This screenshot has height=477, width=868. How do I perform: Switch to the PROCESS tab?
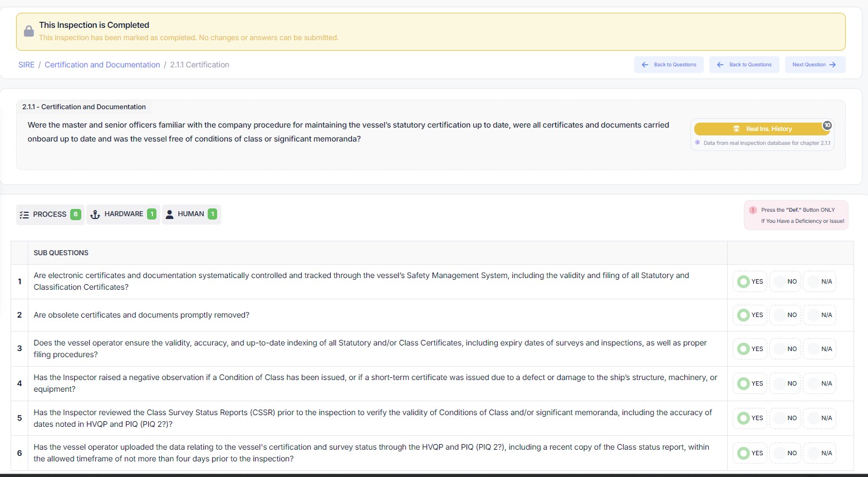coord(50,215)
